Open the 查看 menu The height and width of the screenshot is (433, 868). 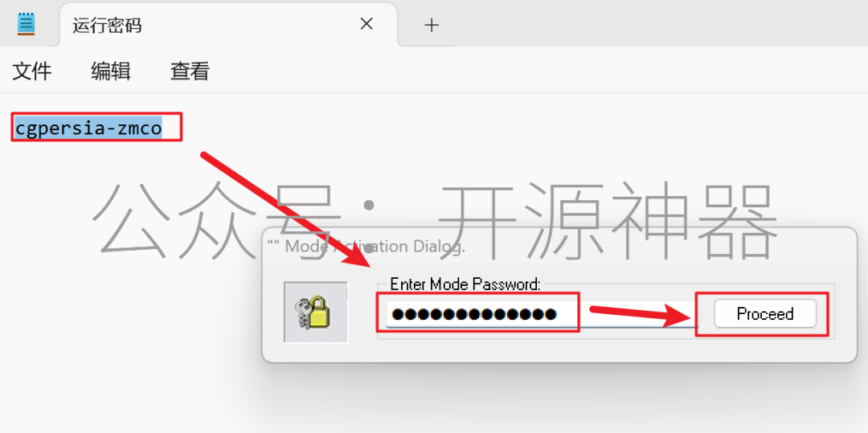pyautogui.click(x=190, y=71)
